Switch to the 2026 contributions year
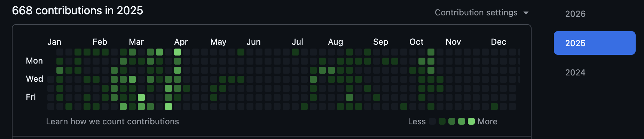644x139 pixels. [575, 14]
